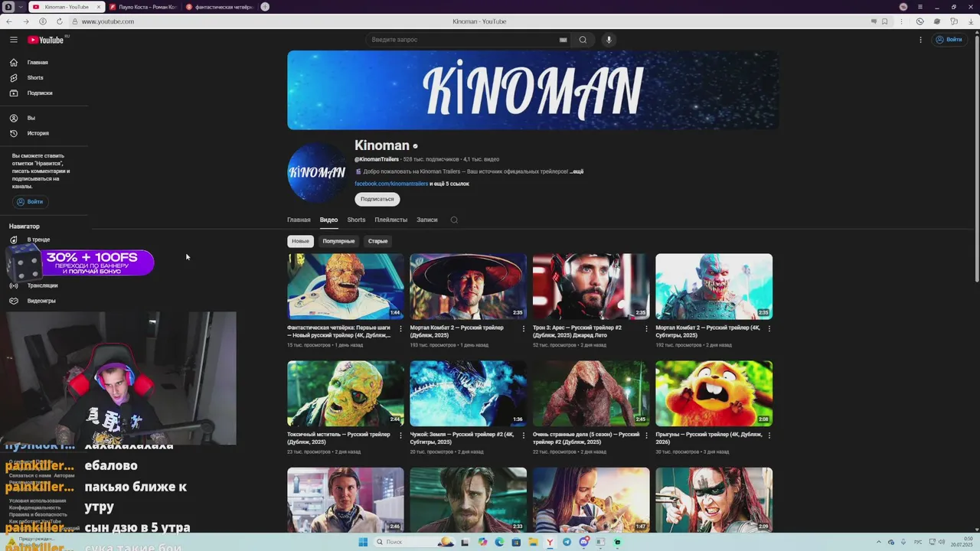Select the Новые filter chip
The image size is (980, 551).
pyautogui.click(x=300, y=241)
